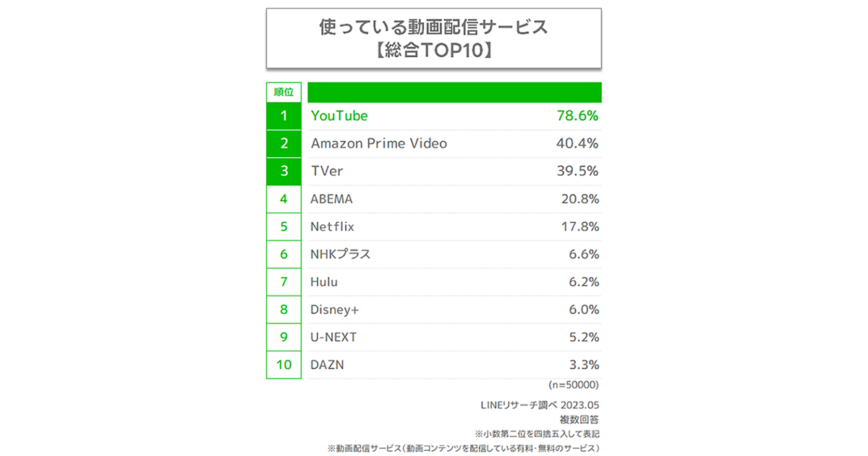Click the DAZN entry at rank 10
Screen dimensions: 868x456
click(x=328, y=365)
